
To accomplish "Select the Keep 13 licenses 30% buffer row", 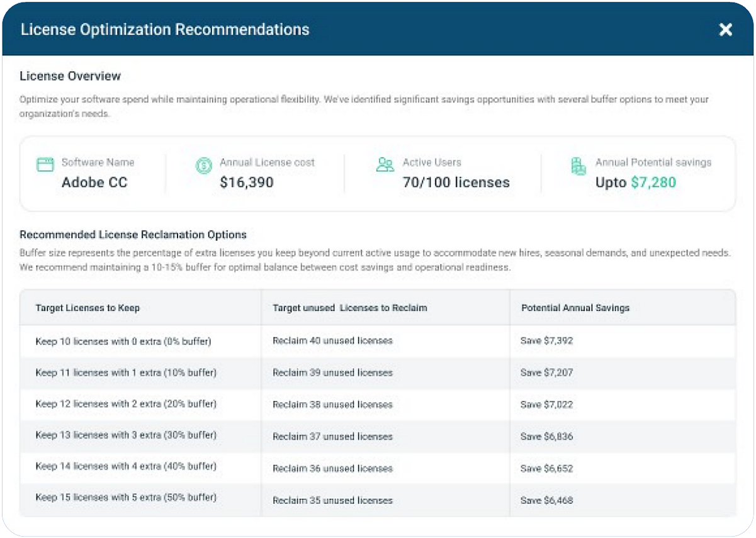I will [x=378, y=436].
